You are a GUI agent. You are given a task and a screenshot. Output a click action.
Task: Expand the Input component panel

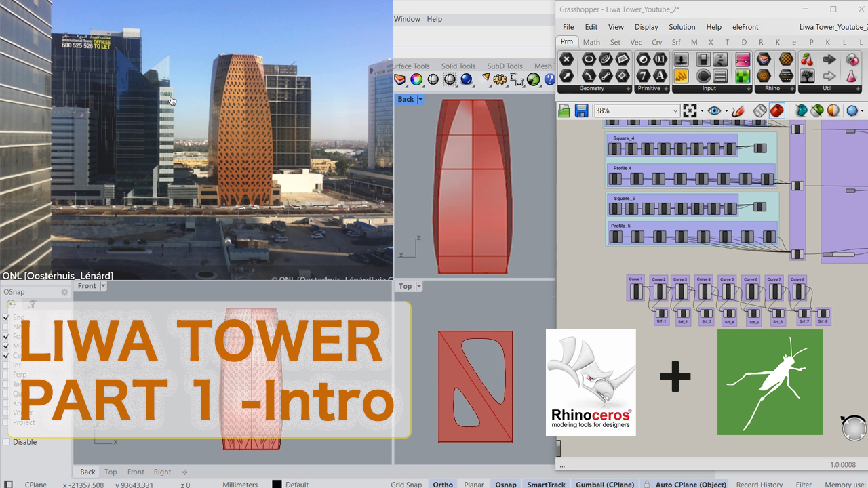coord(749,89)
